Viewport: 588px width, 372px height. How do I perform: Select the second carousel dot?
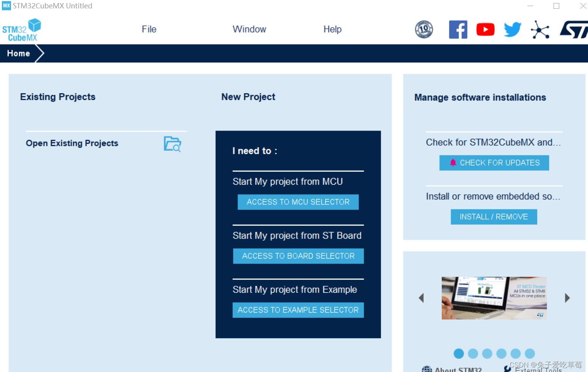pyautogui.click(x=473, y=353)
